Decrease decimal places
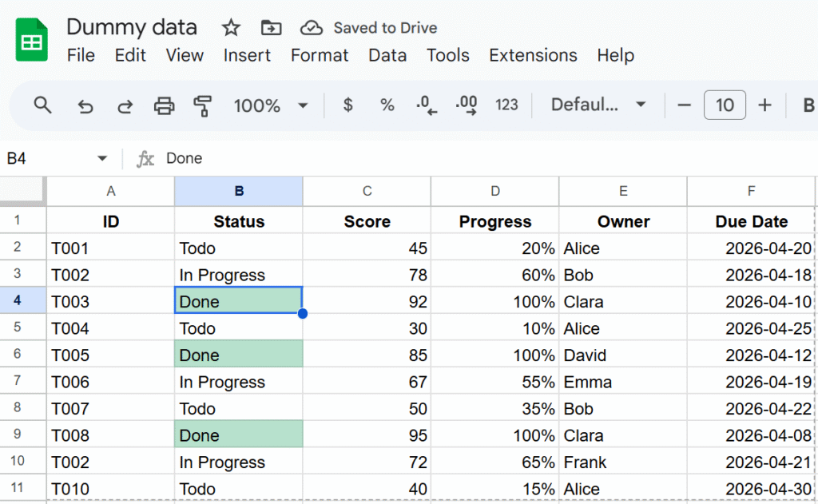818x504 pixels. point(427,105)
